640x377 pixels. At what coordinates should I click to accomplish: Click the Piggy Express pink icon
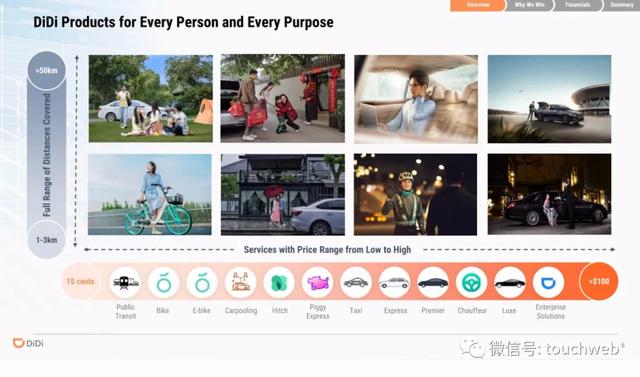[x=318, y=282]
